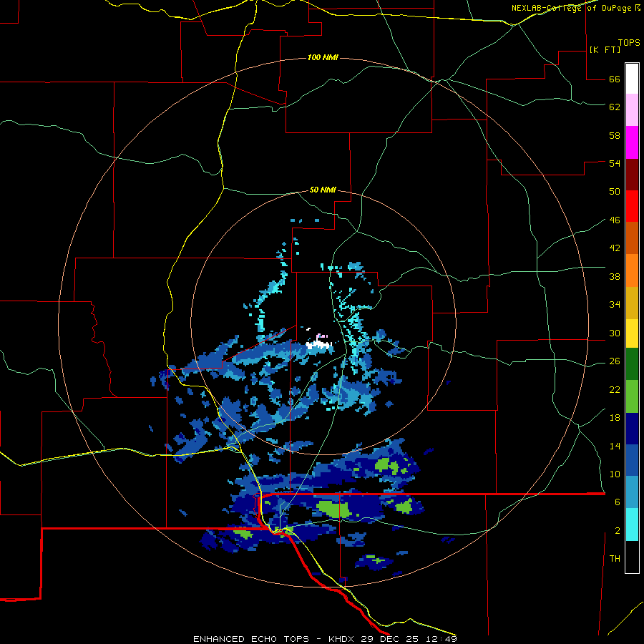This screenshot has height=644, width=644.
Task: Click the TH legend label
Action: 615,558
